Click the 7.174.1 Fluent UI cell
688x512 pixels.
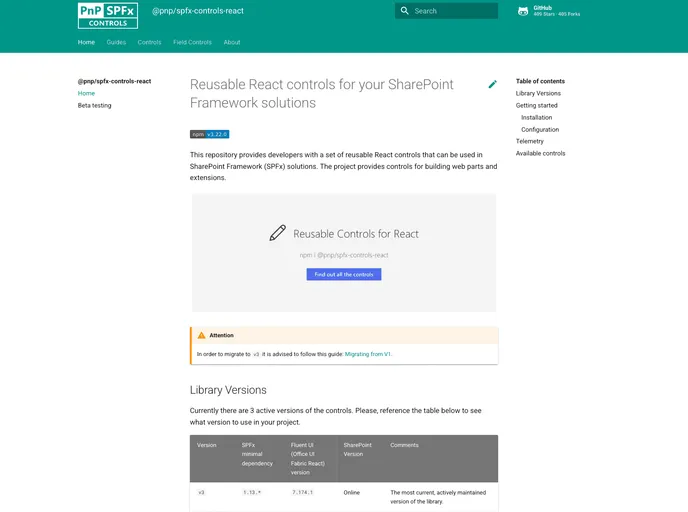pyautogui.click(x=302, y=493)
